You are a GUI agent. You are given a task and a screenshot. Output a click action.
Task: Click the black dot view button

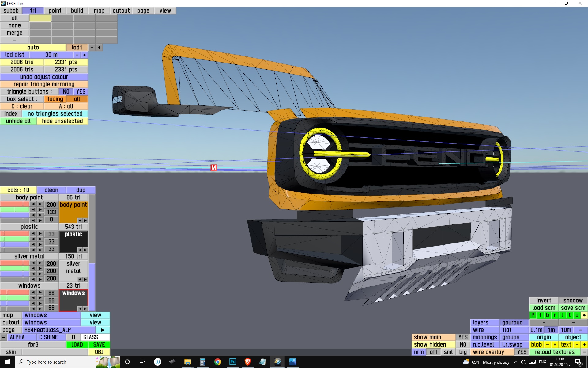pos(584,315)
